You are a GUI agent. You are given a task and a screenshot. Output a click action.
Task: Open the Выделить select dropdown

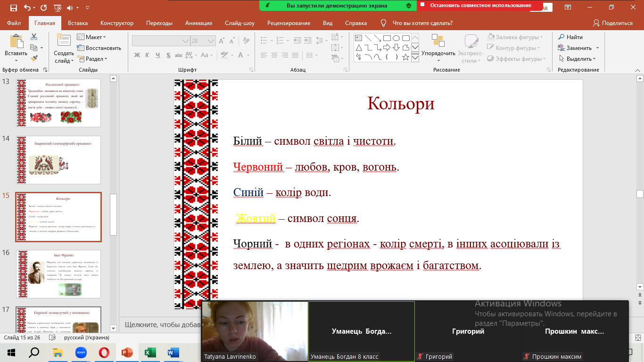(x=578, y=59)
